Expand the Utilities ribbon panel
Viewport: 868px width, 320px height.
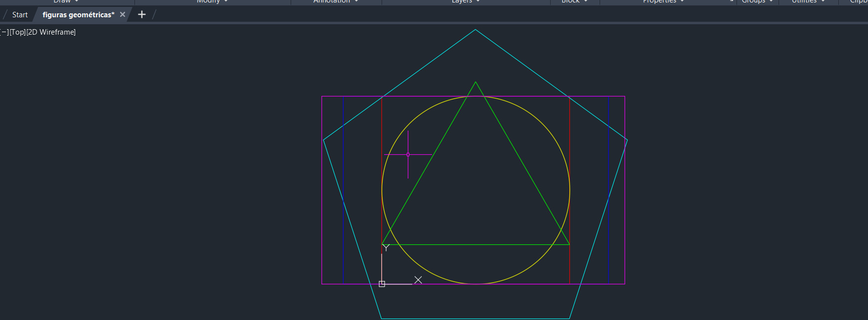click(808, 1)
